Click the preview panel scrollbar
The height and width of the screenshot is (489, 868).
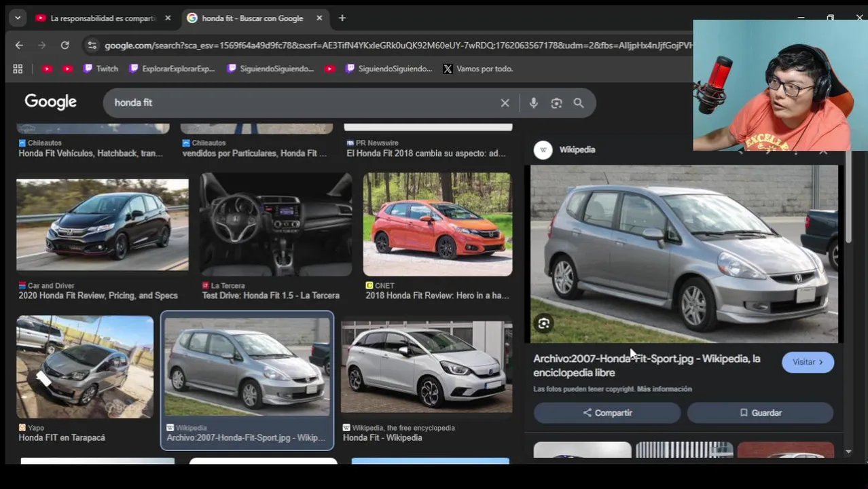848,197
